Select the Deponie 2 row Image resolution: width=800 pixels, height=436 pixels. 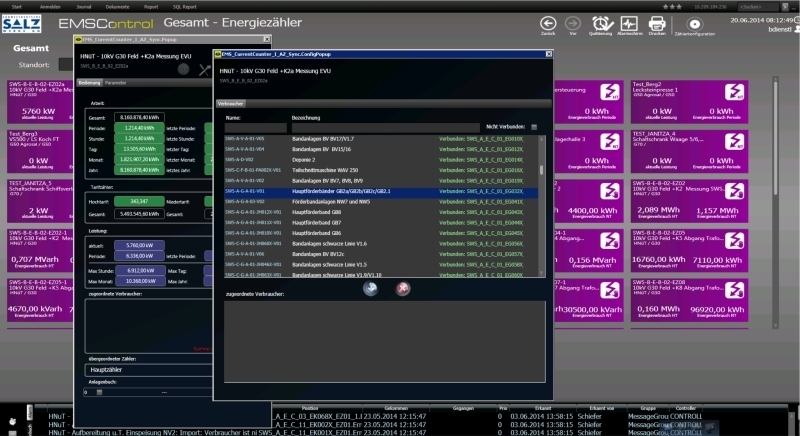click(x=381, y=160)
